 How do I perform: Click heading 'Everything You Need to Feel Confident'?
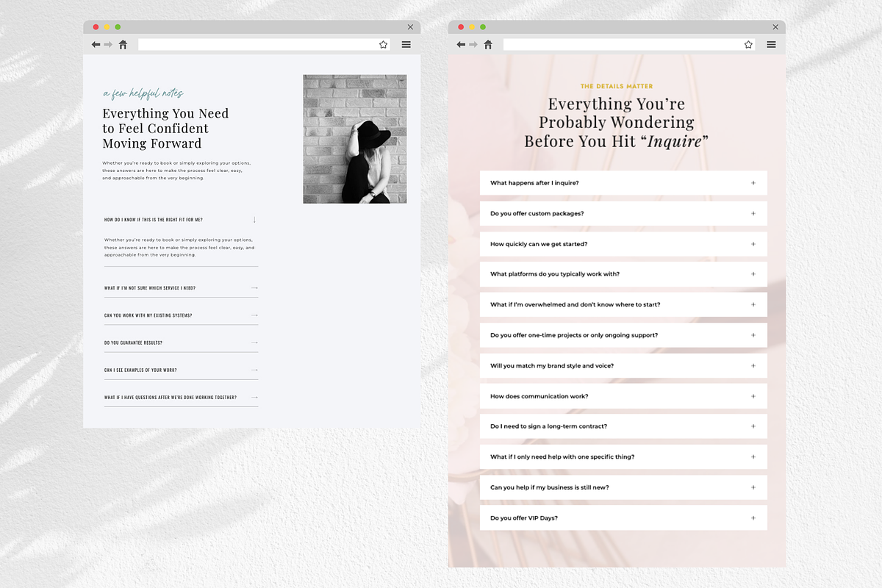coord(165,129)
